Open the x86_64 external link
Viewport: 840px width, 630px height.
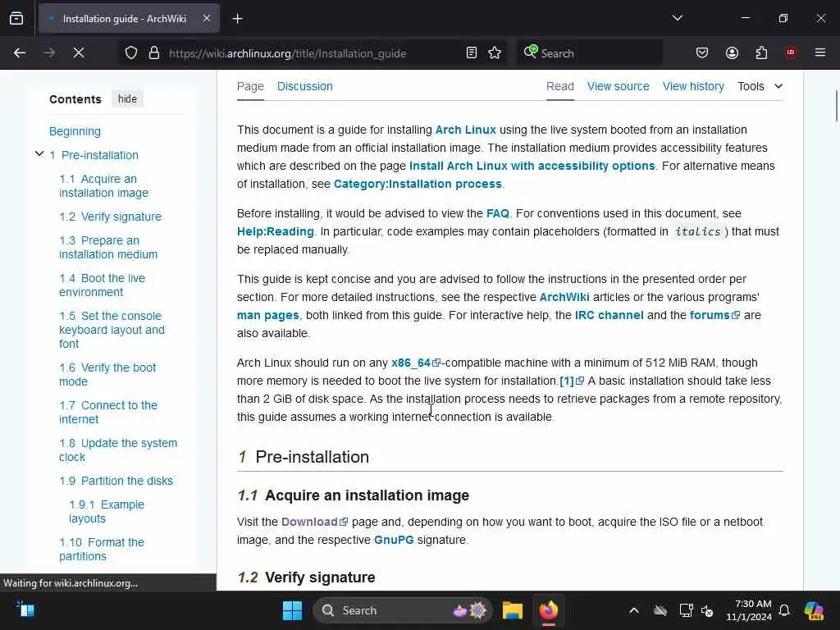[416, 363]
